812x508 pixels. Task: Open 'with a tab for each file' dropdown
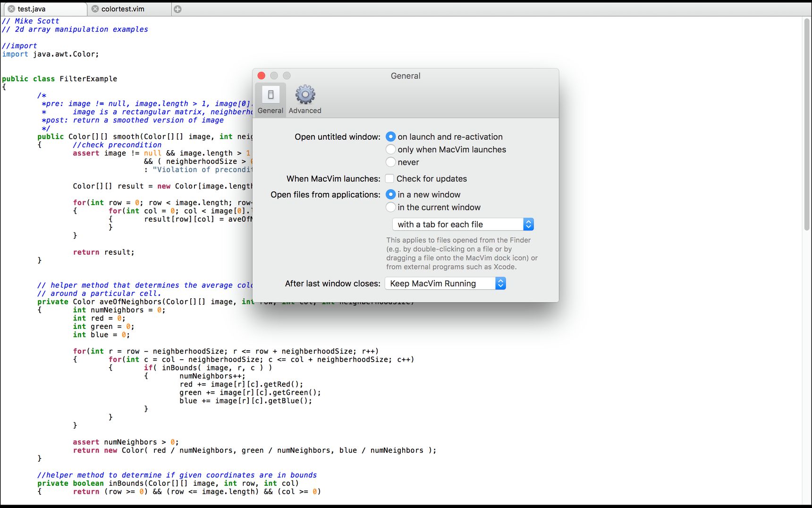(x=463, y=224)
